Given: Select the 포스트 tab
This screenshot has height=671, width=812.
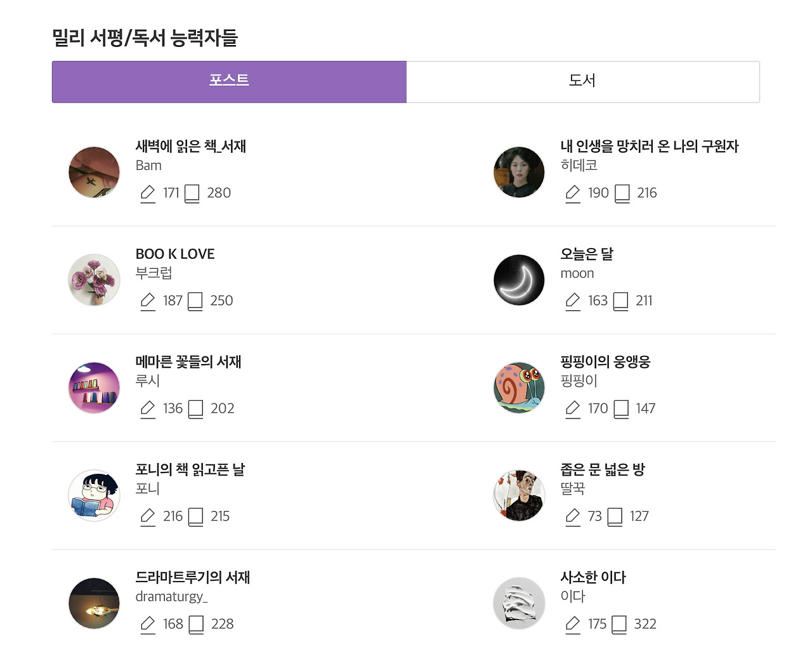Looking at the screenshot, I should (x=229, y=81).
